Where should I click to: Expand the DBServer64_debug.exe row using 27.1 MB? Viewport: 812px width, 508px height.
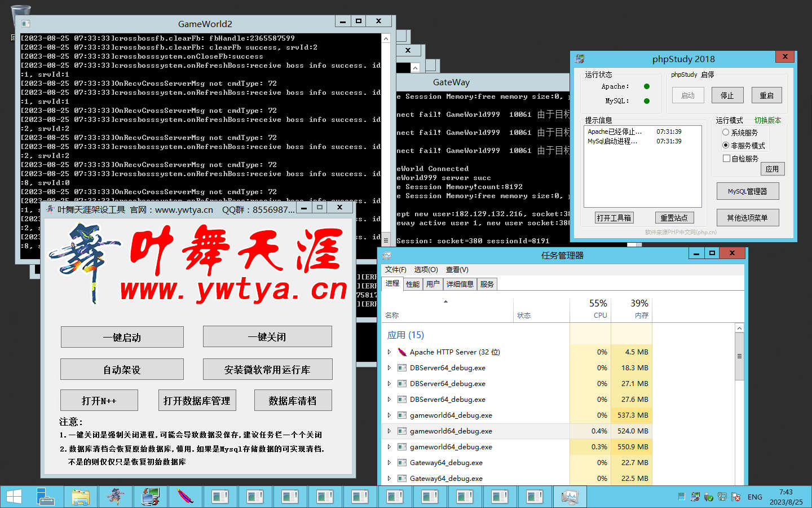[389, 383]
